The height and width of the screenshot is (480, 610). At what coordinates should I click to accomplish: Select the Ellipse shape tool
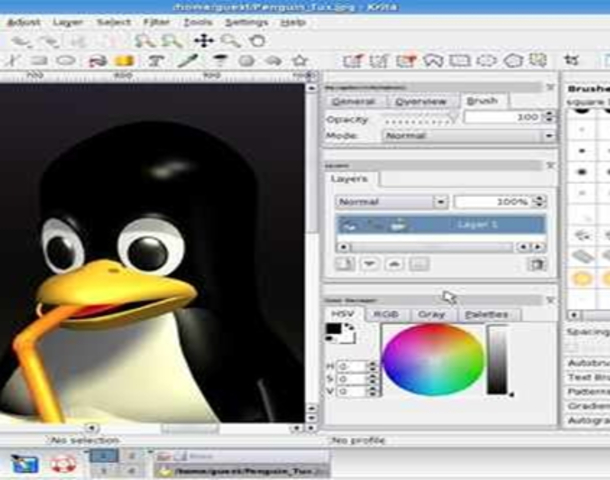pos(65,61)
